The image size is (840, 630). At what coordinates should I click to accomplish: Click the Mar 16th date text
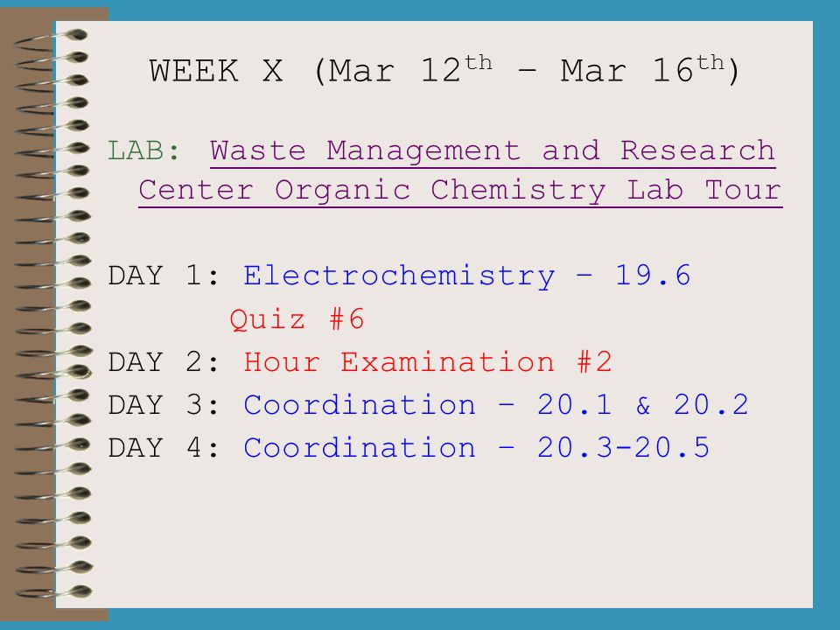click(642, 70)
